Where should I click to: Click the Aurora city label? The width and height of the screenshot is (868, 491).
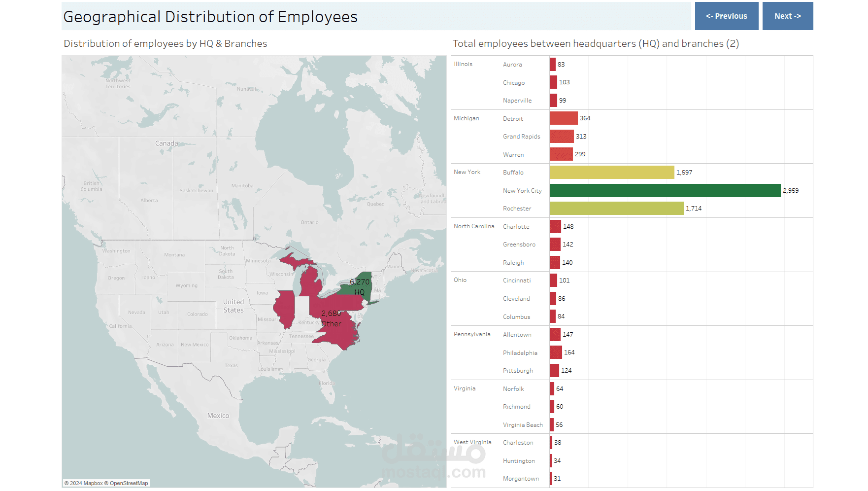512,65
